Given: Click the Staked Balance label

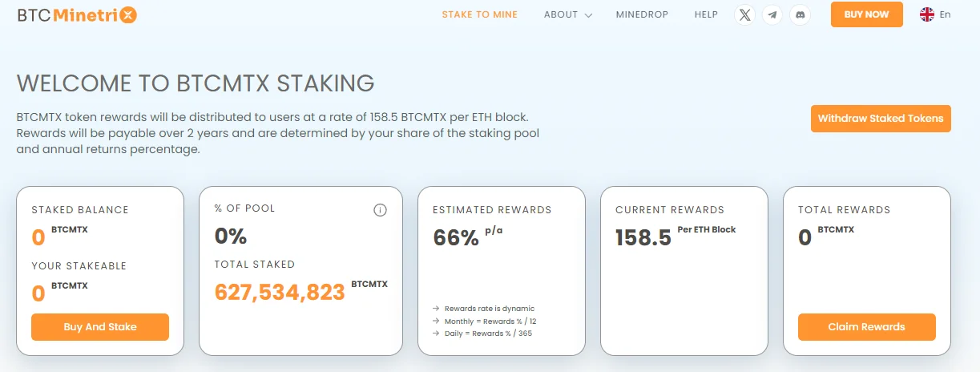Looking at the screenshot, I should [80, 210].
